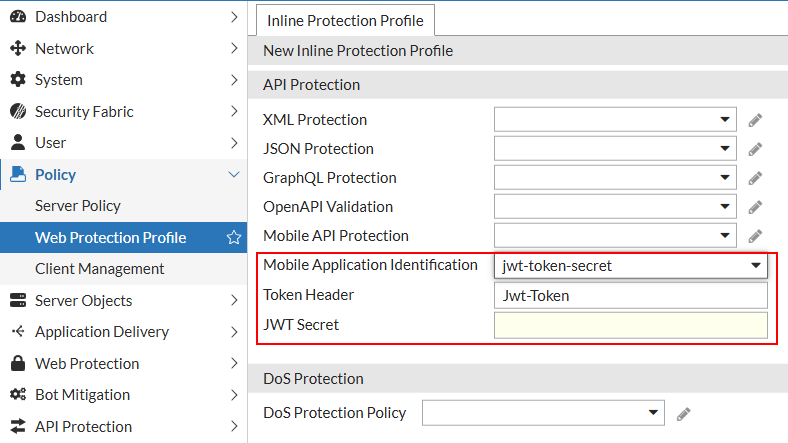788x443 pixels.
Task: Switch to the Inline Protection Profile tab
Action: 345,20
